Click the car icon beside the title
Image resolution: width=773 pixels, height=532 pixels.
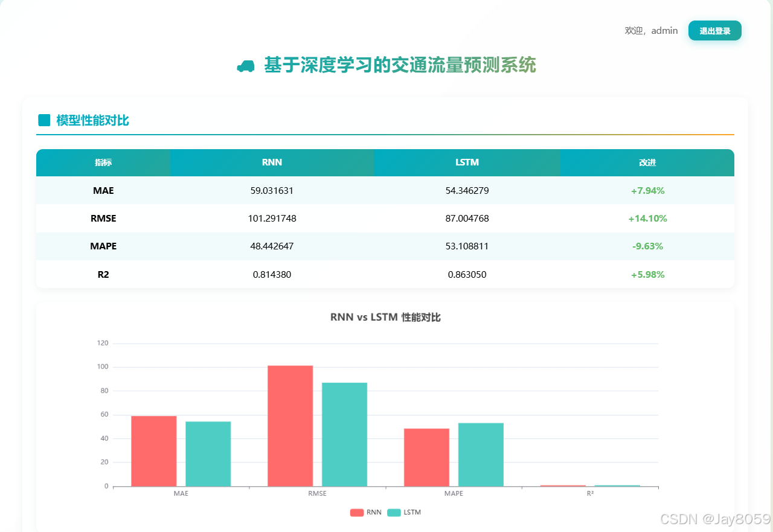click(246, 66)
